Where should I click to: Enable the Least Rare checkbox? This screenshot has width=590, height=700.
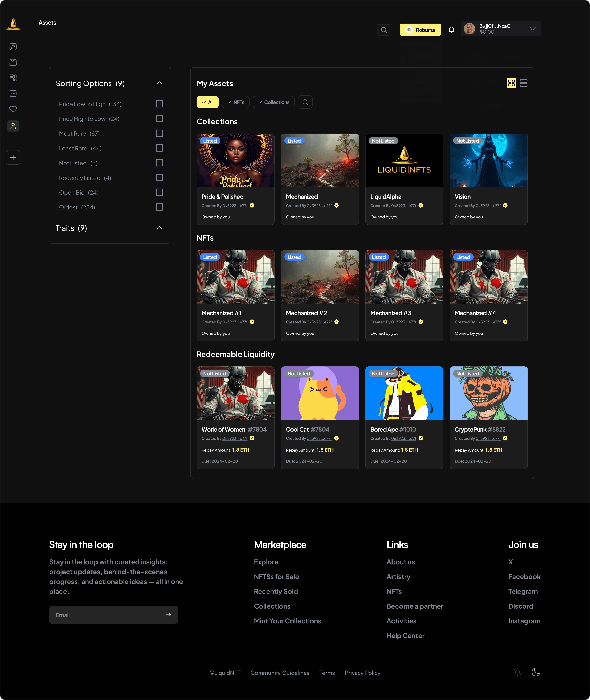click(159, 148)
